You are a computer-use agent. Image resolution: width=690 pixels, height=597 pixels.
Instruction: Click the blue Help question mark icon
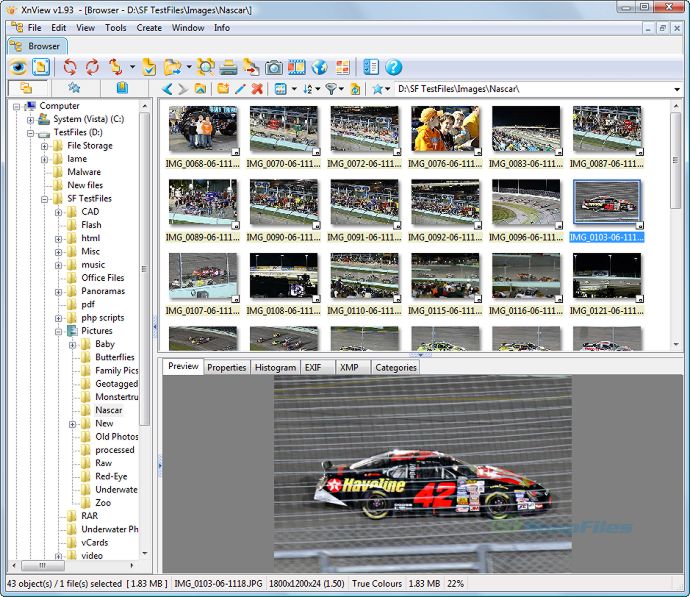click(x=393, y=67)
